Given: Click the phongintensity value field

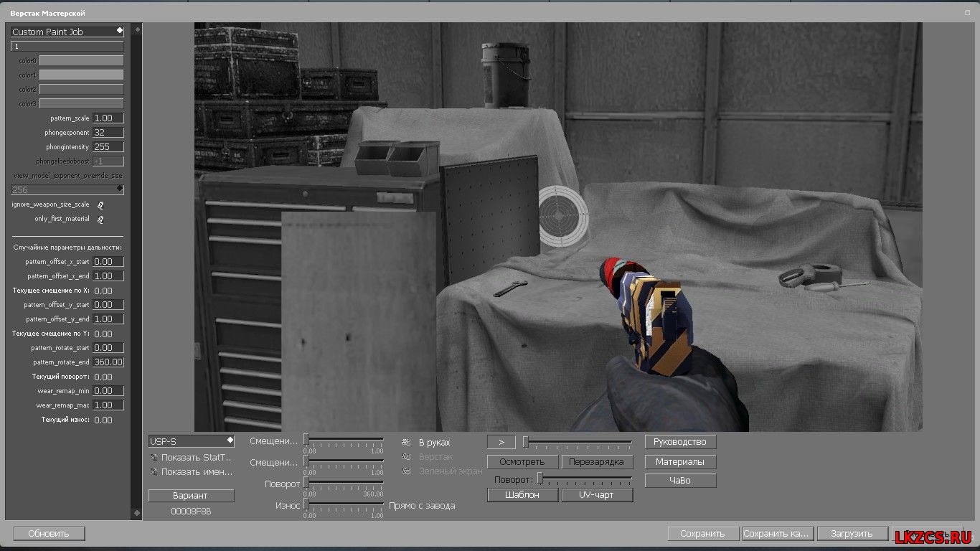Looking at the screenshot, I should 108,146.
